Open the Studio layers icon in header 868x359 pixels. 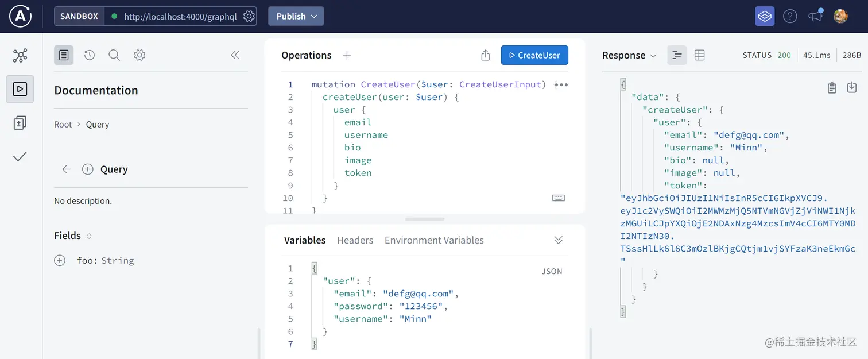[x=765, y=16]
